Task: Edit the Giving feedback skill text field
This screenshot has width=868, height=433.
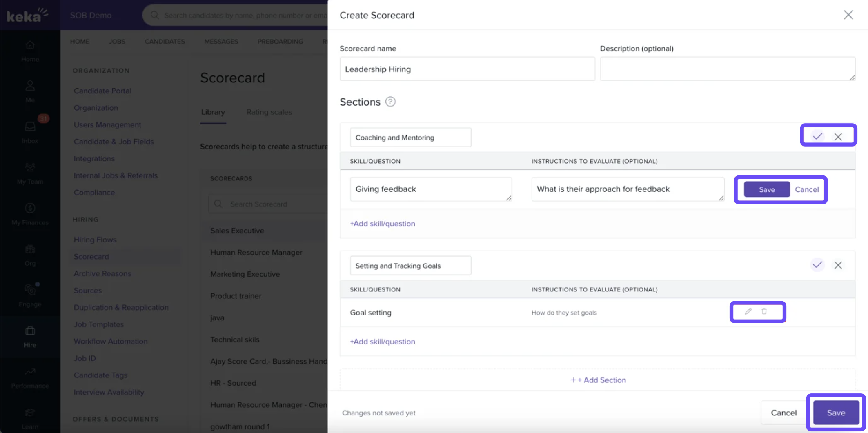Action: point(430,189)
